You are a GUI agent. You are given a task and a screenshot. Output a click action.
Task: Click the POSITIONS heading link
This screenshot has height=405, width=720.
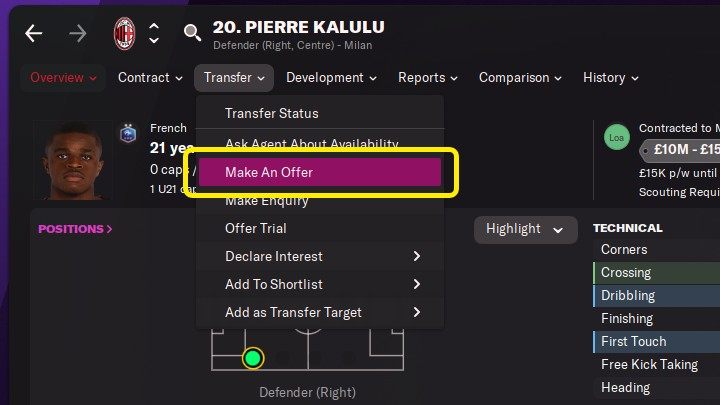point(75,229)
